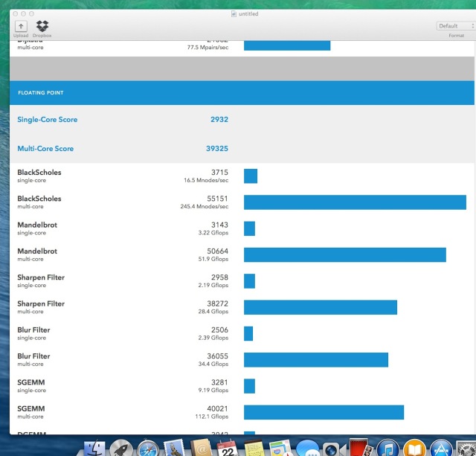
Task: Click the 51.9 Gflops value
Action: (x=213, y=259)
